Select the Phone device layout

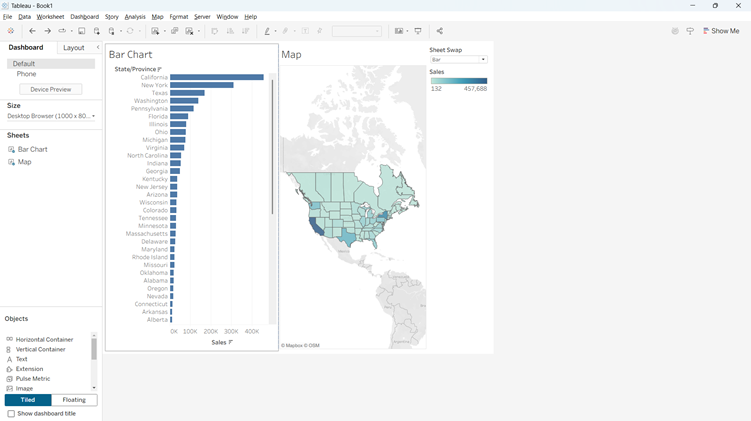tap(26, 74)
